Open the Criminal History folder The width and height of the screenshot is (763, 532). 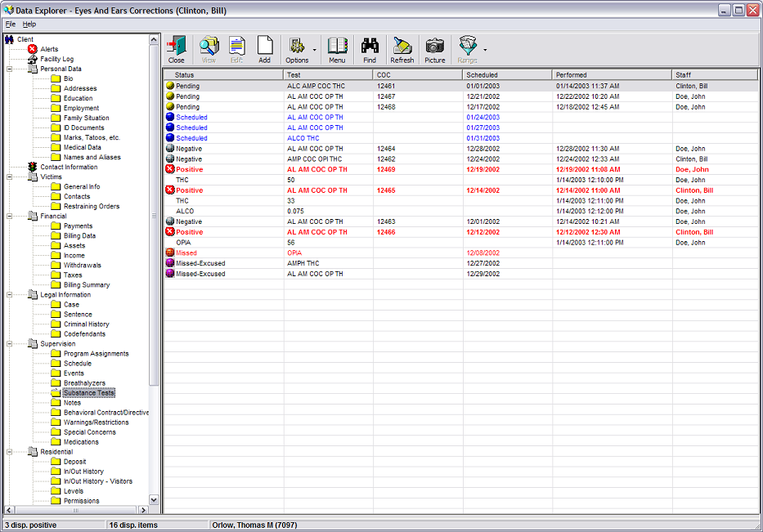click(x=86, y=324)
